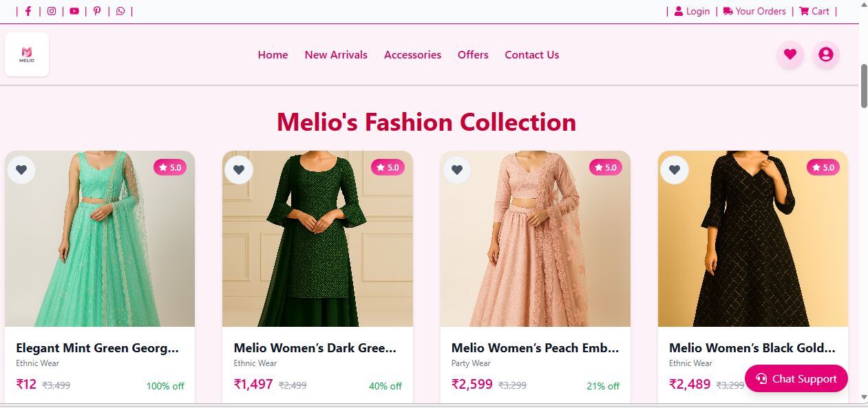Toggle wishlist heart on dark green kurta
This screenshot has height=408, width=868.
coord(239,170)
